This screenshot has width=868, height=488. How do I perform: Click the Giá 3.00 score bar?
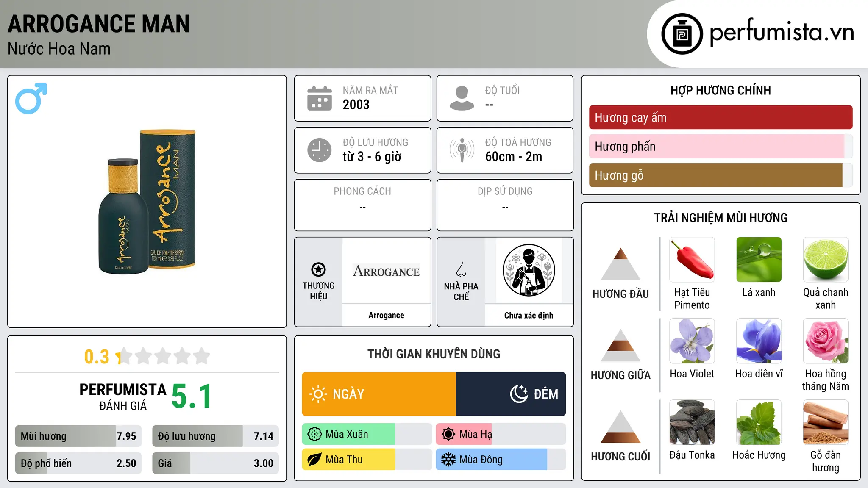click(x=215, y=463)
